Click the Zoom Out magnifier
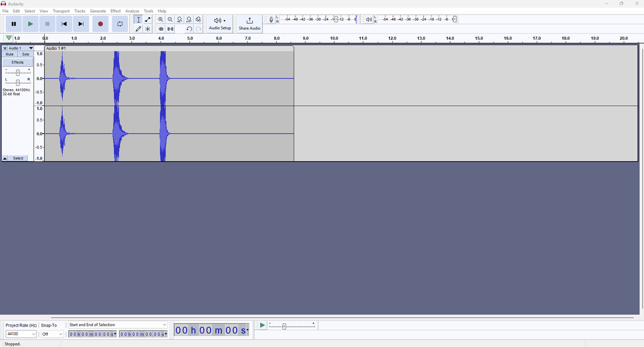The image size is (644, 347). click(170, 19)
